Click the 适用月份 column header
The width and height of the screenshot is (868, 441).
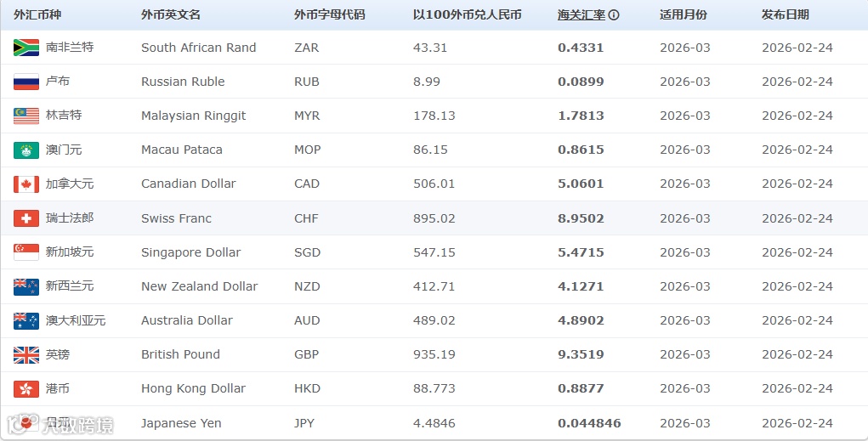[x=683, y=15]
